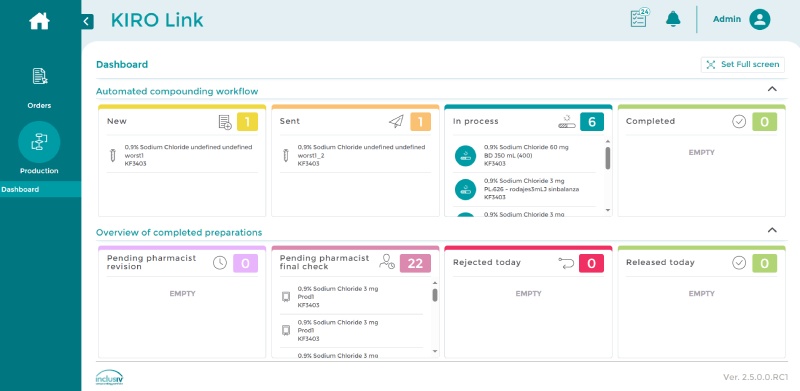The width and height of the screenshot is (800, 391).
Task: Open the notifications bell
Action: (x=673, y=19)
